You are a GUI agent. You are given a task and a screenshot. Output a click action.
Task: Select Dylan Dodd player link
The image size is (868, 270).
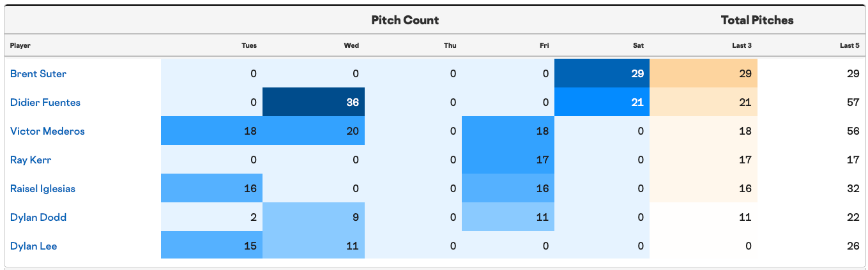pyautogui.click(x=38, y=217)
